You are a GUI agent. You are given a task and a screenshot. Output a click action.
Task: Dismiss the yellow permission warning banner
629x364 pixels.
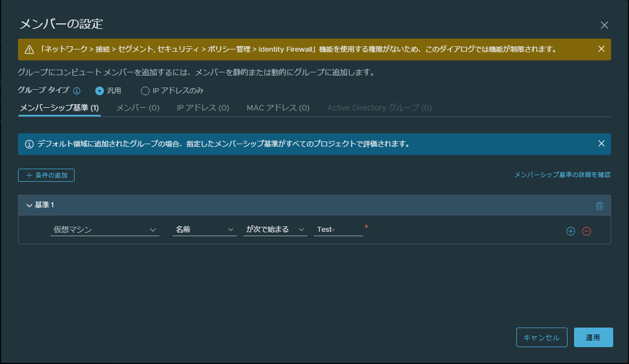coord(601,49)
